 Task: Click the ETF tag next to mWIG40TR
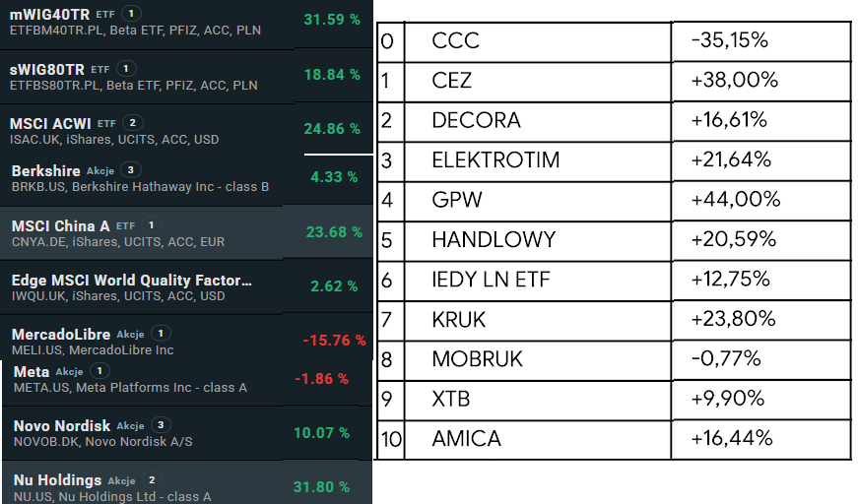click(x=106, y=14)
